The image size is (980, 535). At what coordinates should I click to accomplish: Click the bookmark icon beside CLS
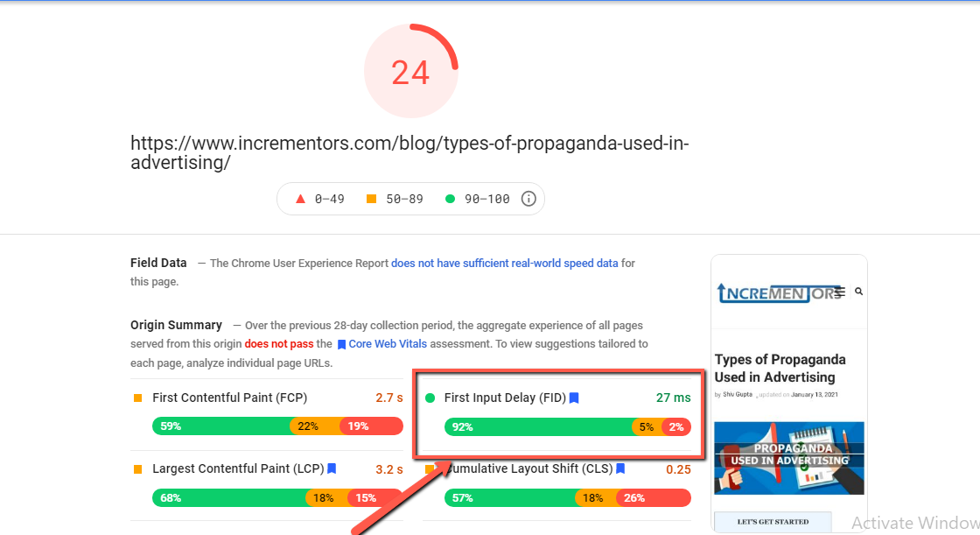pyautogui.click(x=620, y=468)
